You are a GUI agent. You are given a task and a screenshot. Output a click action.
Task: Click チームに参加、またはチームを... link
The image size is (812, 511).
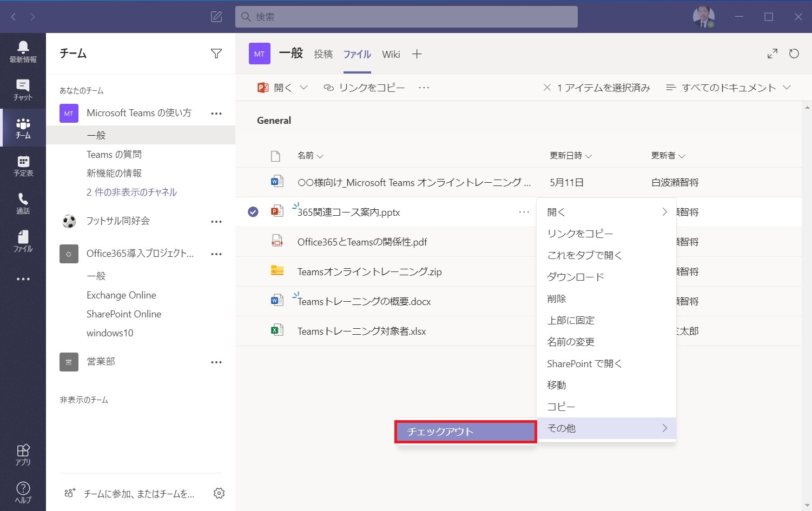129,493
